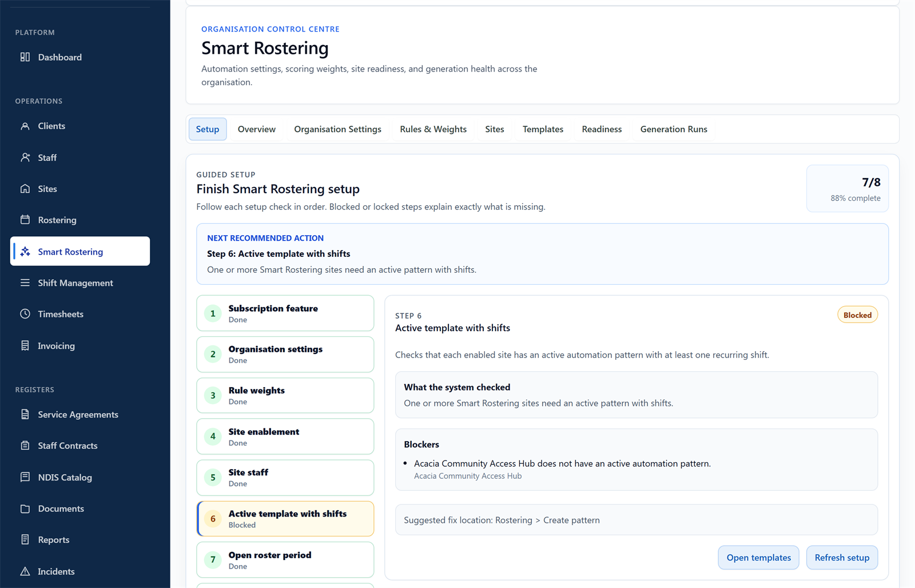Click the Rostering calendar icon
This screenshot has width=915, height=588.
point(25,220)
